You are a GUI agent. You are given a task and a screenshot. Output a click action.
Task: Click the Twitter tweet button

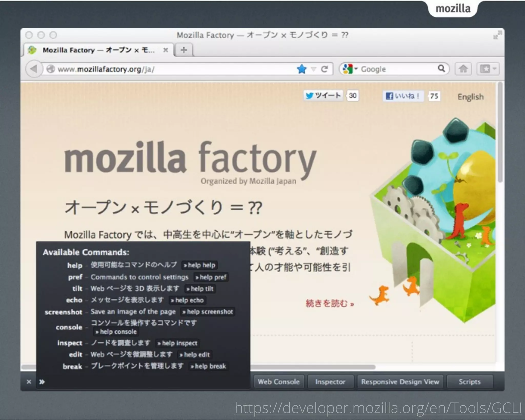pos(323,96)
